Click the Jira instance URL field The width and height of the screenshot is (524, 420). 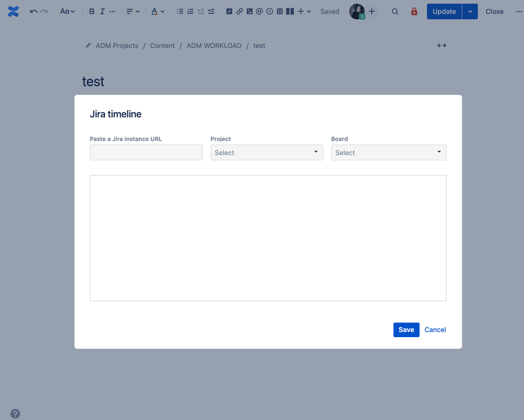tap(146, 153)
